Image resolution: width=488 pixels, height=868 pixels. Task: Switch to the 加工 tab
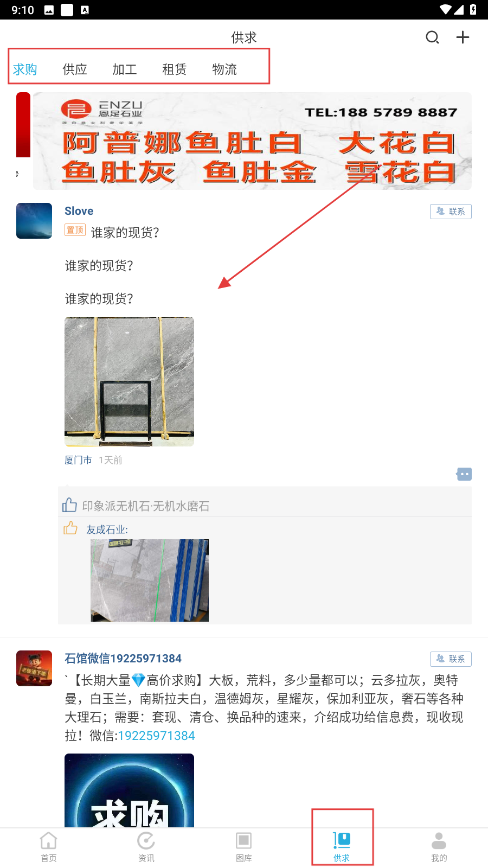tap(125, 69)
